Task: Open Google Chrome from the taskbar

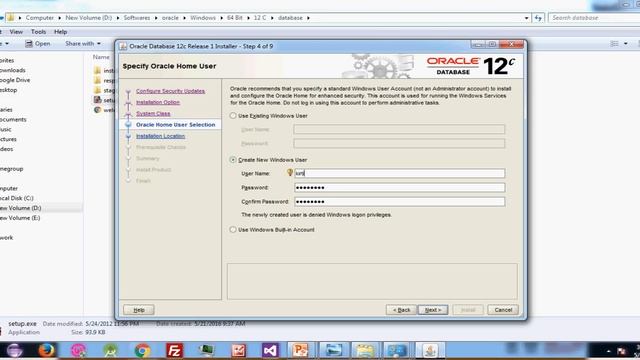Action: pos(142,350)
